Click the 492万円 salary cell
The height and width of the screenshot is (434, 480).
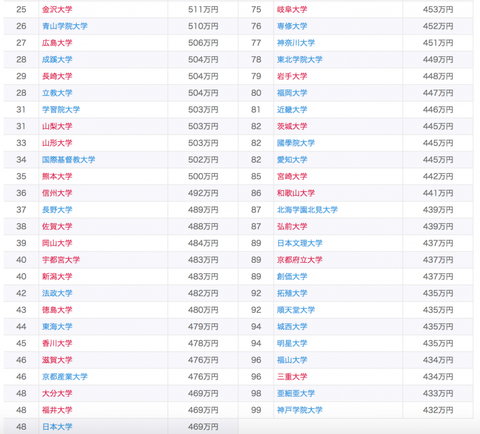click(203, 193)
